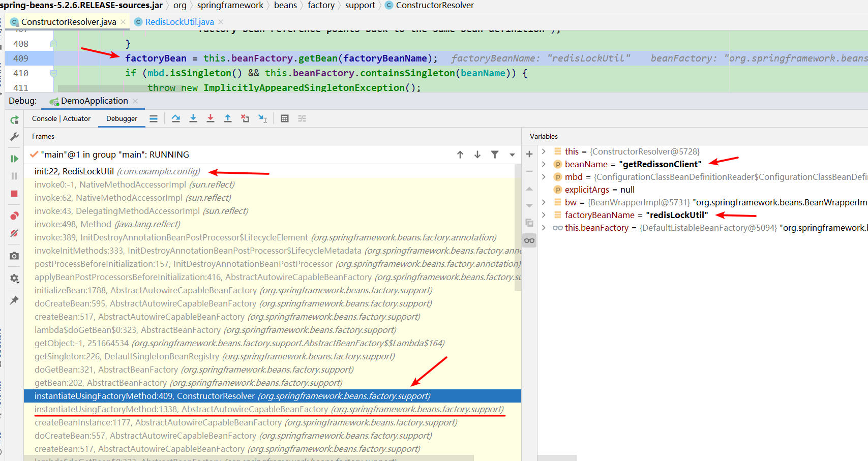Toggle mute breakpoints
The image size is (868, 461).
coord(14,233)
